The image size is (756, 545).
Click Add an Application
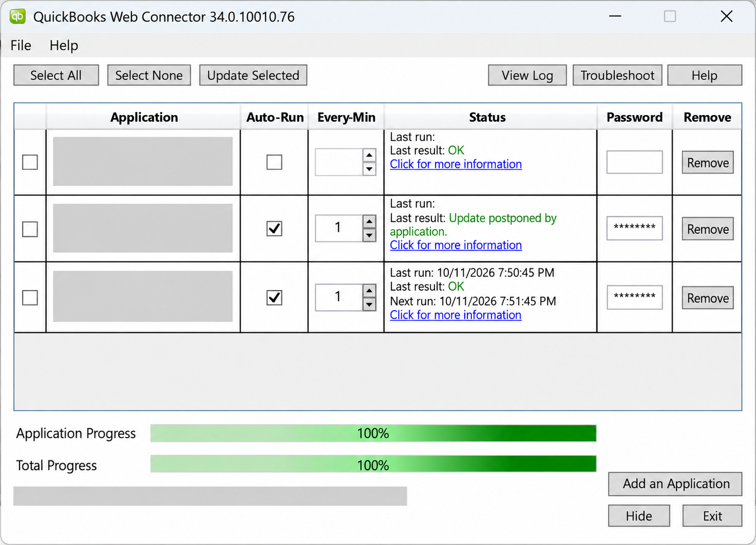(x=675, y=484)
